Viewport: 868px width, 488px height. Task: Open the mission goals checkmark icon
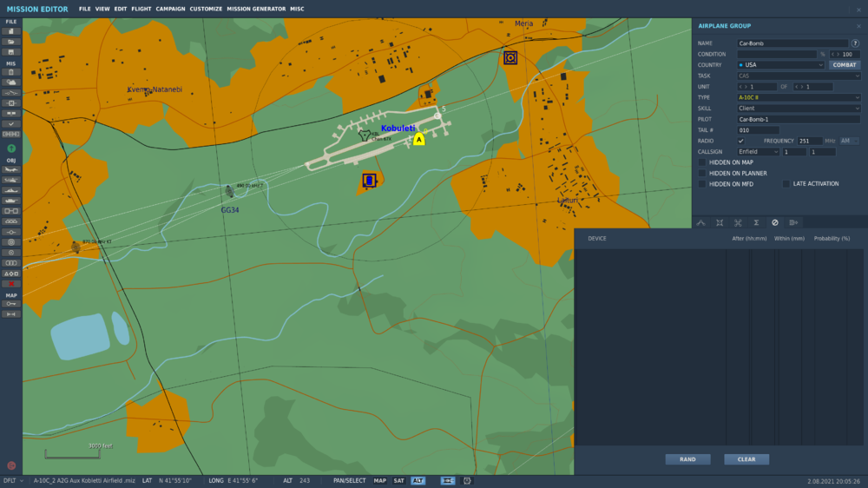[x=10, y=124]
